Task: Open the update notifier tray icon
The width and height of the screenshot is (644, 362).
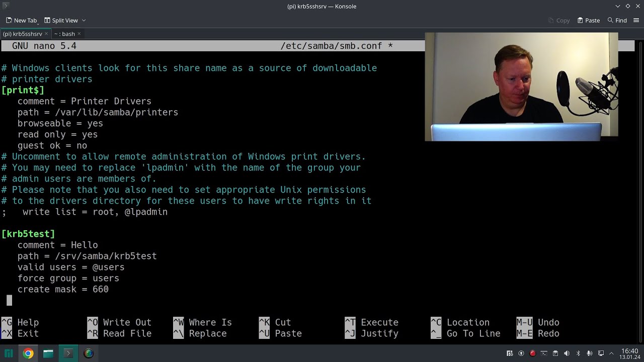Action: coord(521,353)
